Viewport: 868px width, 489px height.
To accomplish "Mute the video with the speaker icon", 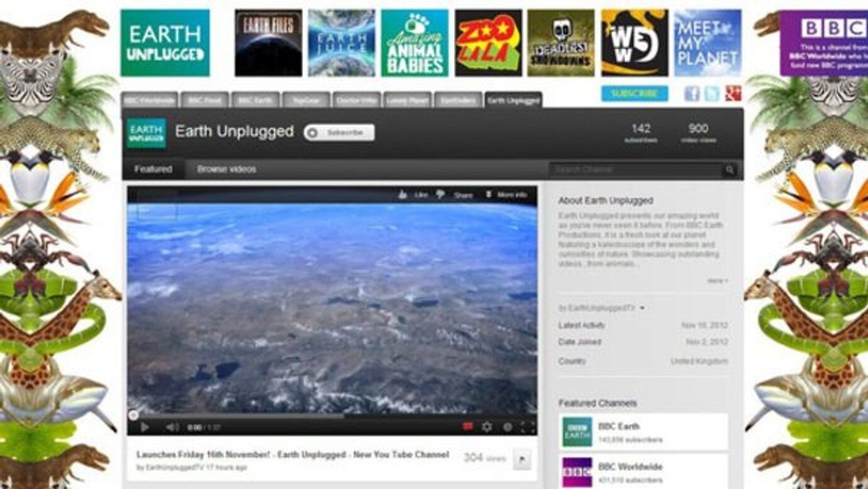I will coord(171,427).
